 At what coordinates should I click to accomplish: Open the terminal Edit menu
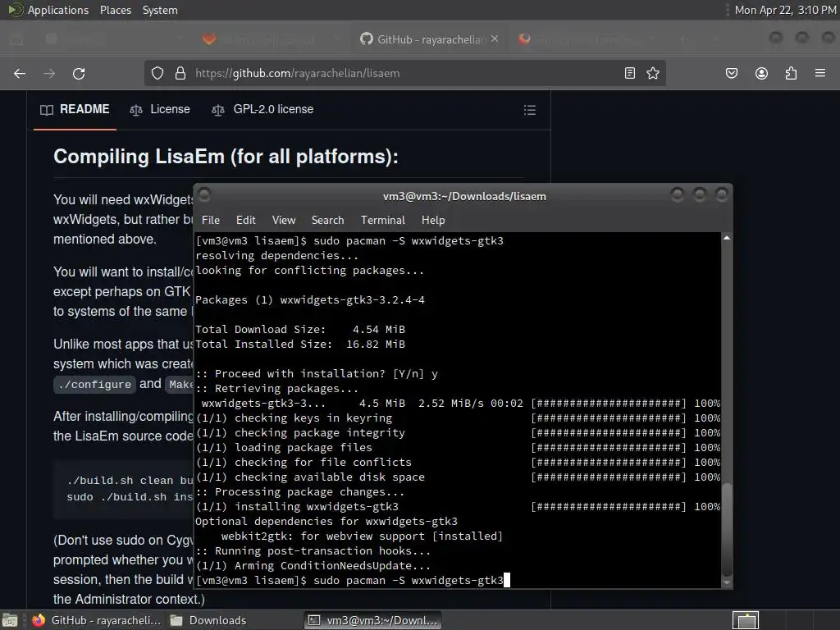click(246, 220)
